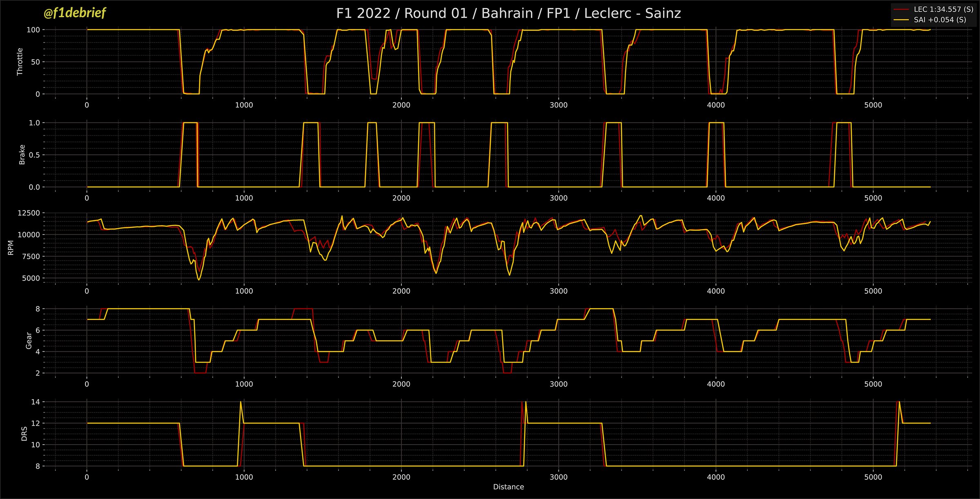Click the 14 tick on DRS axis
Screen dimensions: 980x499
[x=36, y=402]
